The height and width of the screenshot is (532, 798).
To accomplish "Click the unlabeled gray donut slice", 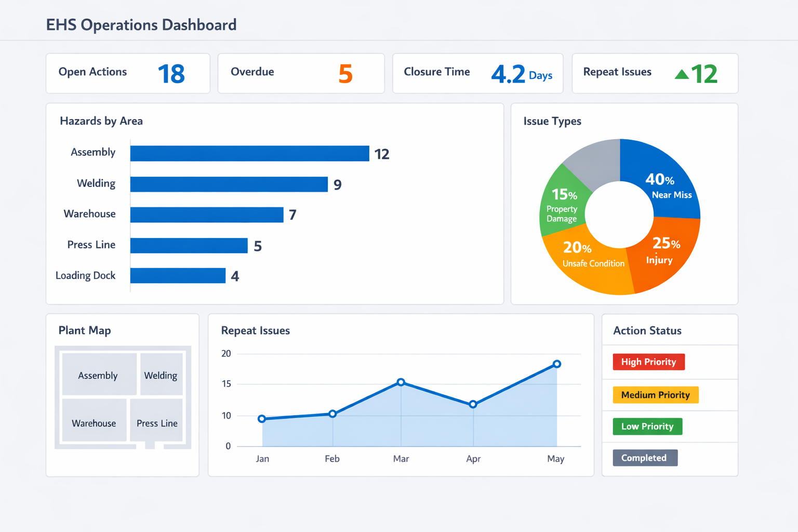I will click(597, 164).
